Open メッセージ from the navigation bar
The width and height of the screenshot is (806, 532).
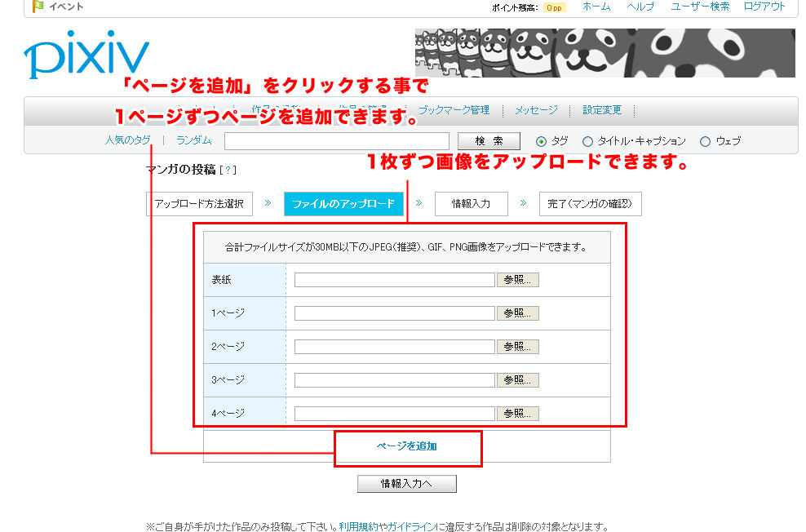[537, 109]
